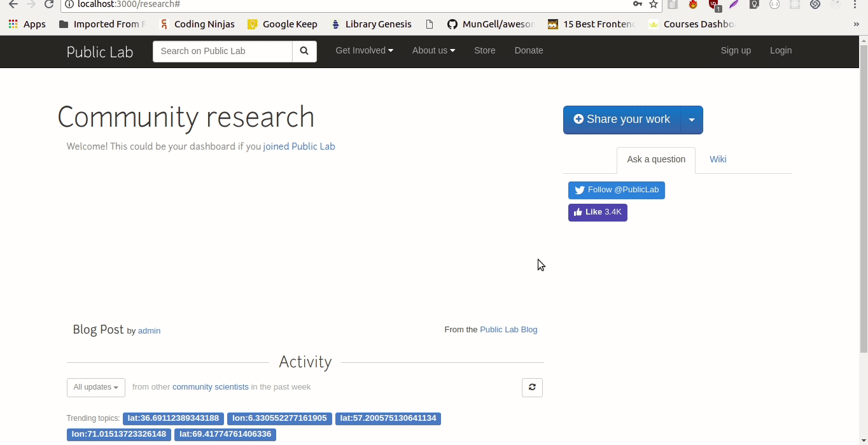Image resolution: width=868 pixels, height=445 pixels.
Task: Bookmark this page with the star icon
Action: (654, 4)
